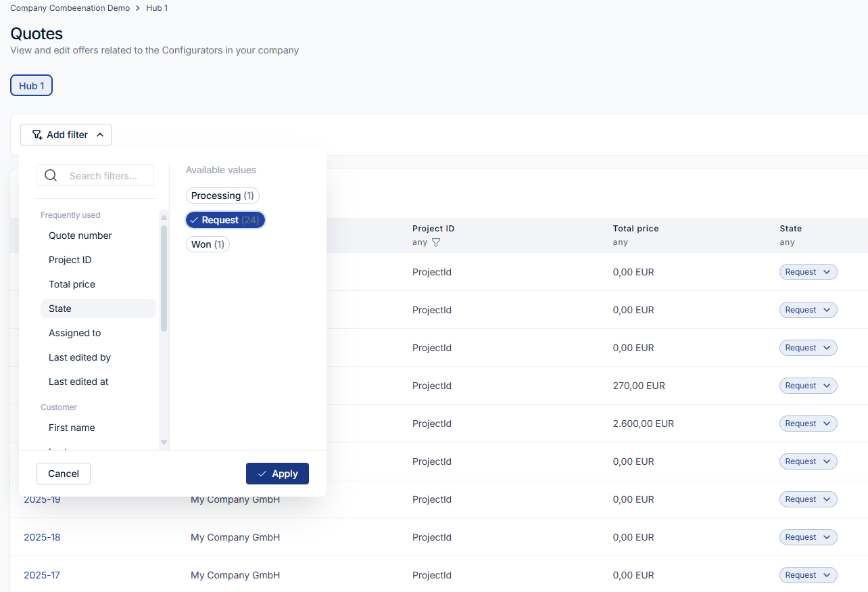The image size is (868, 592).
Task: Open the State dropdown for the 0,00 EUR first row
Action: coord(808,272)
